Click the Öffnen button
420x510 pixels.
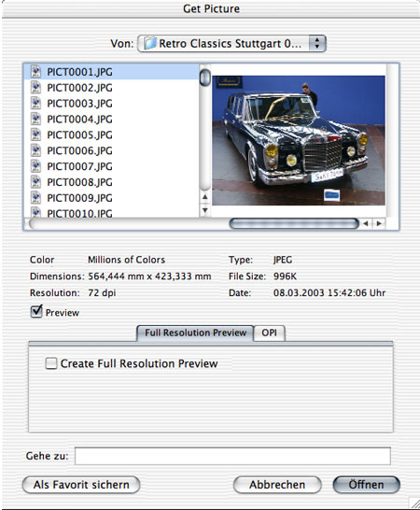tap(367, 485)
